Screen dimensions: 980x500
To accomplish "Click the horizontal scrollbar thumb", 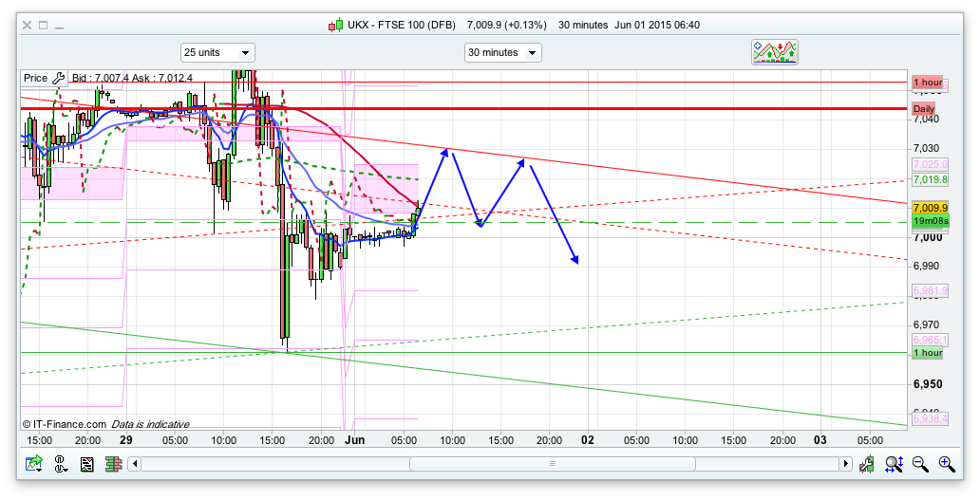I will [x=553, y=464].
